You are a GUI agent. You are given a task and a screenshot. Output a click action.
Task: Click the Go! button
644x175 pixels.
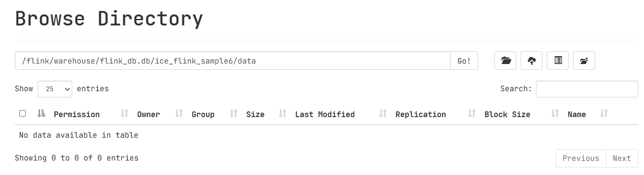pyautogui.click(x=464, y=61)
